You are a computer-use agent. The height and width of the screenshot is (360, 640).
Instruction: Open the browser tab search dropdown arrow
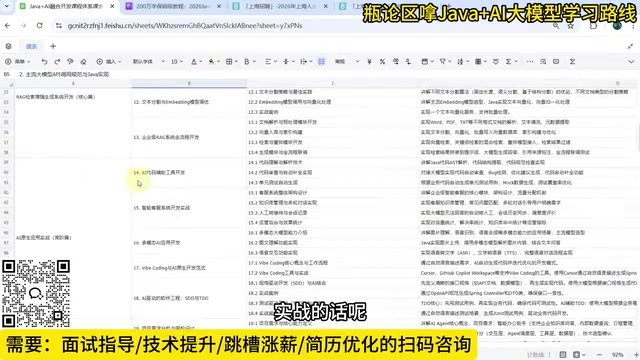pos(7,7)
